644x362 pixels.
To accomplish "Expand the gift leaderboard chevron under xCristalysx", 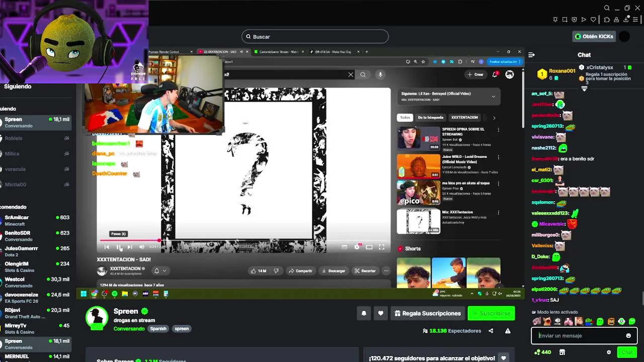I will tap(584, 88).
